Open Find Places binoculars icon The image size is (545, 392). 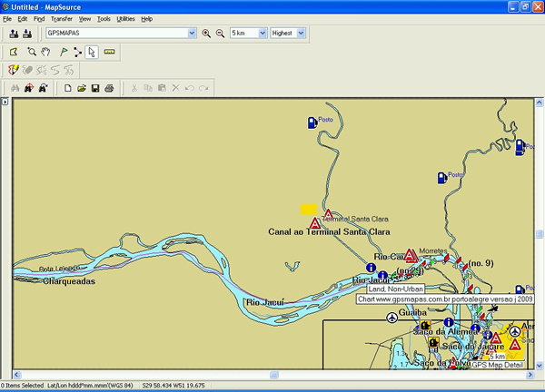click(15, 88)
